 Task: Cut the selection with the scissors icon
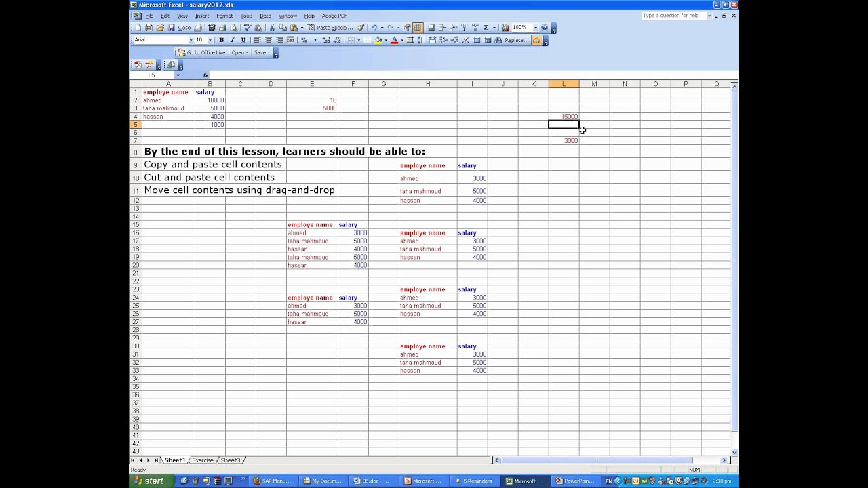(x=272, y=28)
